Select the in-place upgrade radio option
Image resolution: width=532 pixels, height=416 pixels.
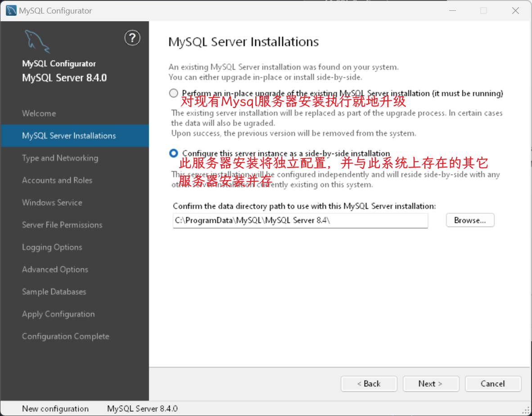(173, 93)
